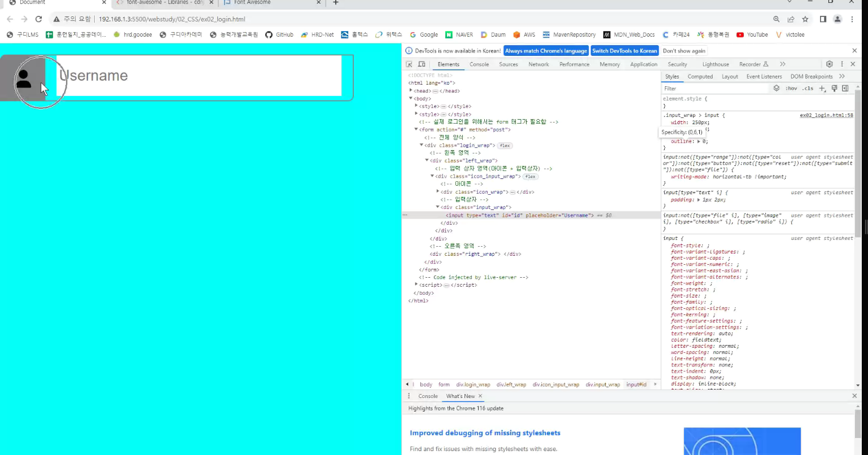
Task: Switch to the Layout sidebar tab
Action: pos(730,76)
